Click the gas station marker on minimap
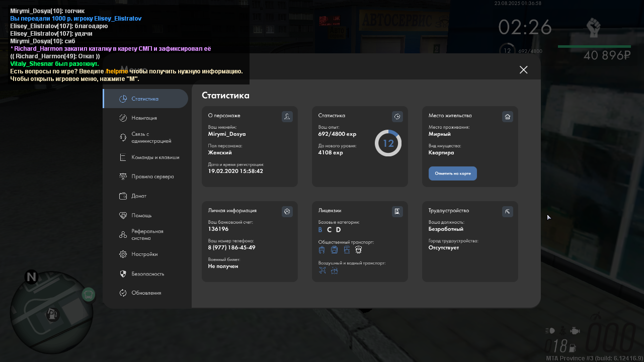Screen dimensions: 644x362 point(52,315)
